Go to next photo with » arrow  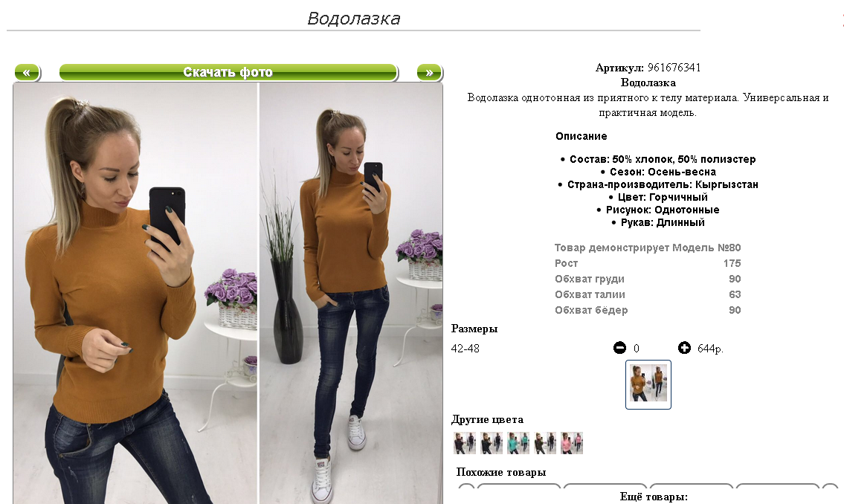coord(429,72)
